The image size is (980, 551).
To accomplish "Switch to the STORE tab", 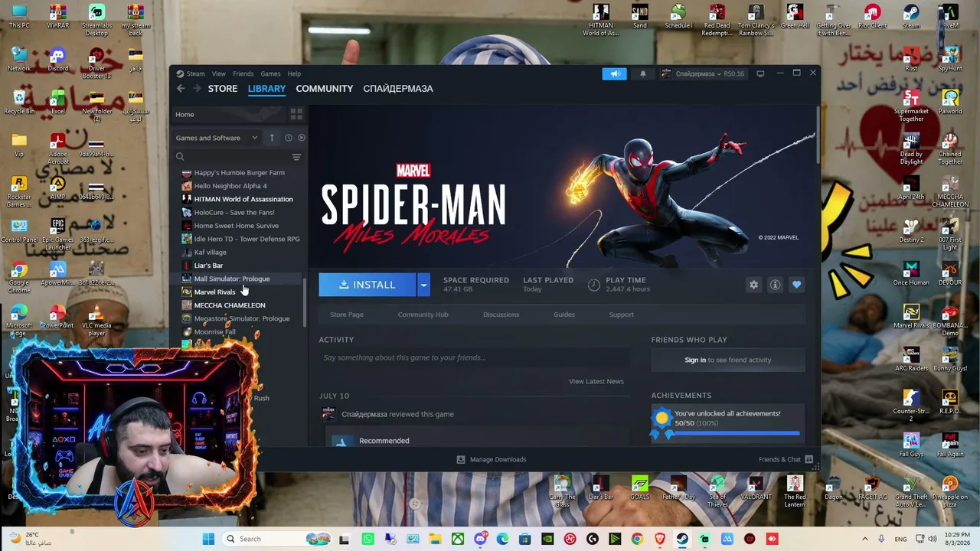I will coord(223,89).
